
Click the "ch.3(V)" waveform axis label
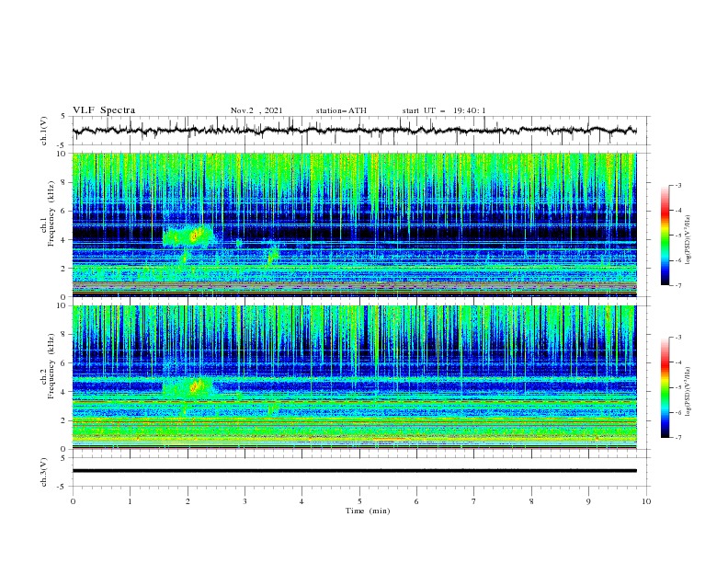point(44,472)
